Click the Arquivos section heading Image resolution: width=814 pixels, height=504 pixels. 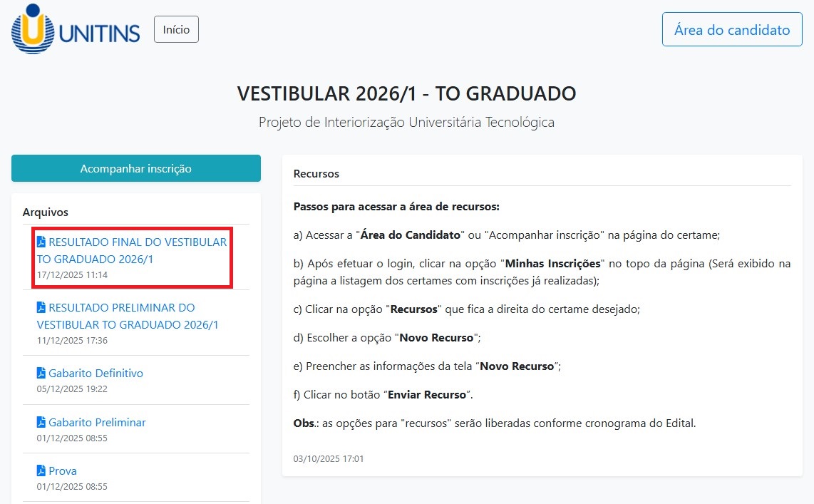pyautogui.click(x=46, y=212)
